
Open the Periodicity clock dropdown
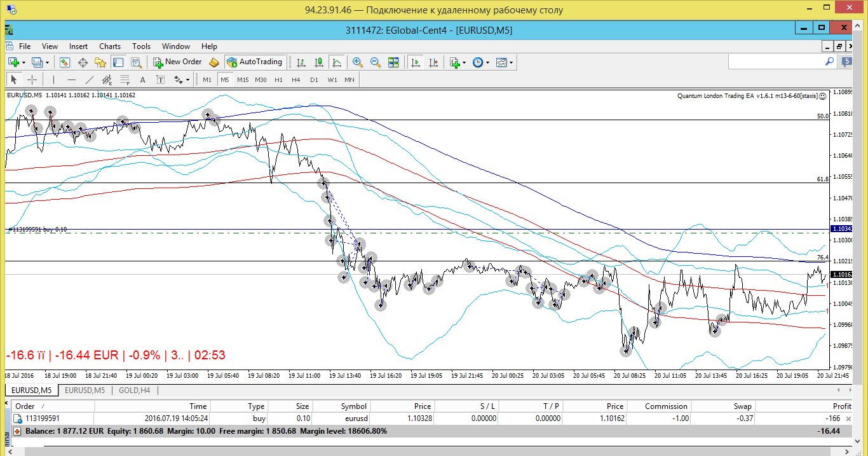click(x=481, y=62)
